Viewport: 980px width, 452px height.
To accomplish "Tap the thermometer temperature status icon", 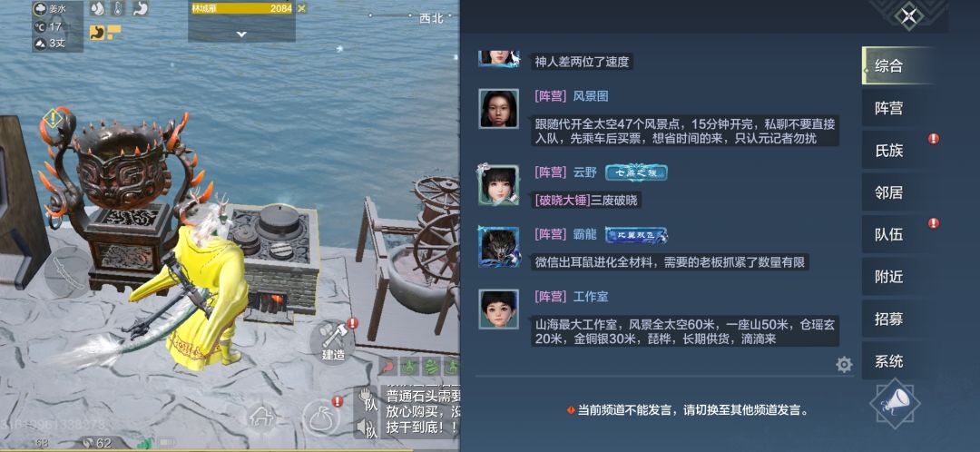I will 119,9.
